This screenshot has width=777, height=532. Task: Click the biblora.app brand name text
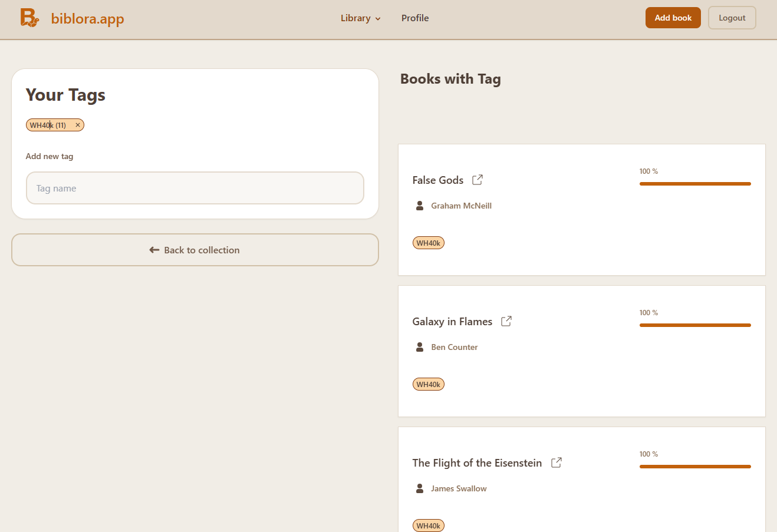coord(87,18)
